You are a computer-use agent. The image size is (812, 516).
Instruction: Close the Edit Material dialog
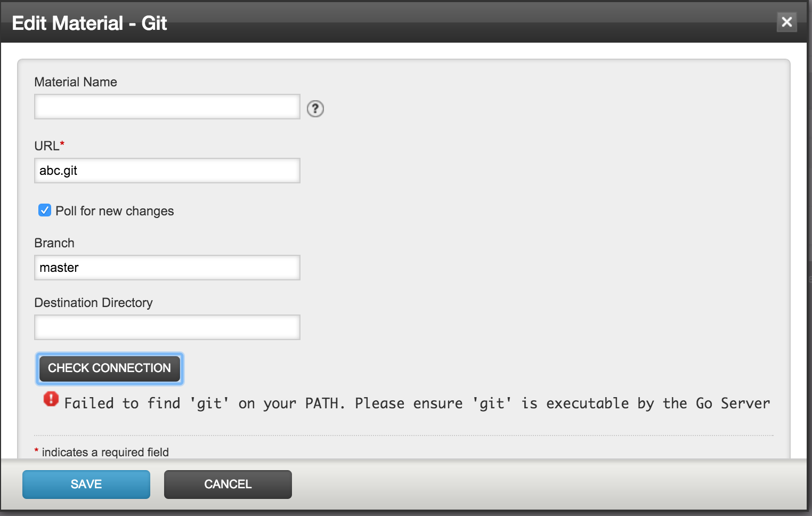coord(786,22)
